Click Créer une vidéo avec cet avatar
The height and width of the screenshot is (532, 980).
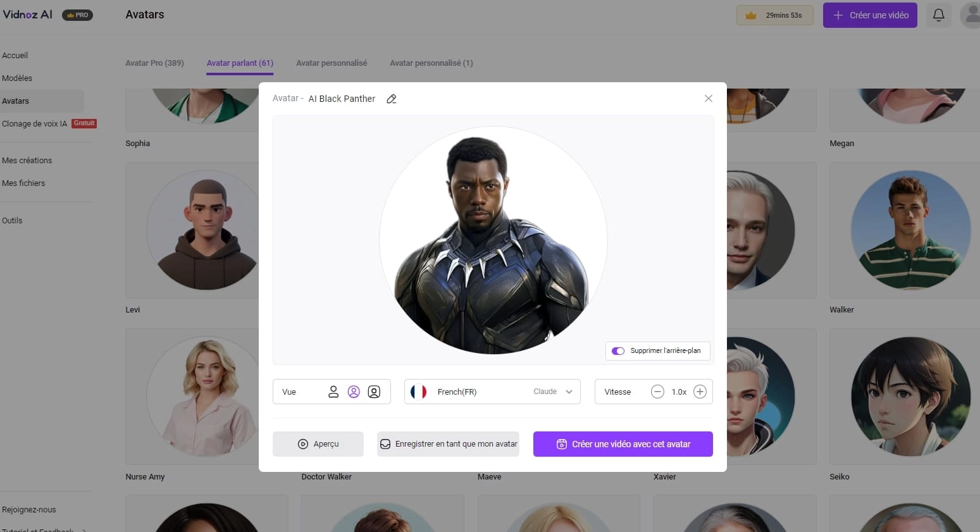[623, 444]
